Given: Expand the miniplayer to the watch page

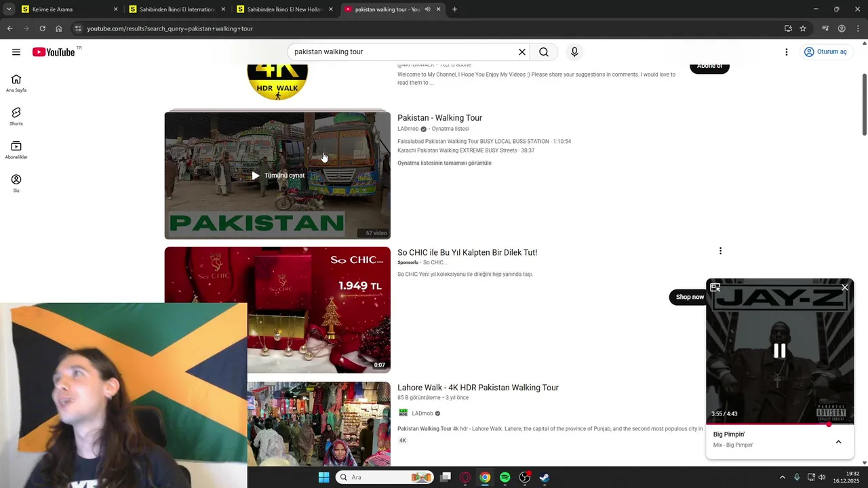Looking at the screenshot, I should tap(715, 287).
